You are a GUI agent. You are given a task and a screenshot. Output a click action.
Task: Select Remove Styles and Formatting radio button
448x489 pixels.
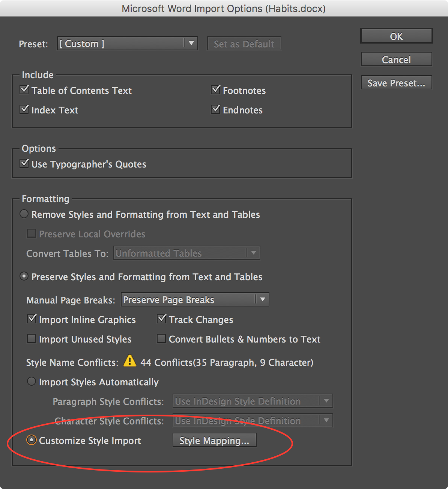pos(24,214)
